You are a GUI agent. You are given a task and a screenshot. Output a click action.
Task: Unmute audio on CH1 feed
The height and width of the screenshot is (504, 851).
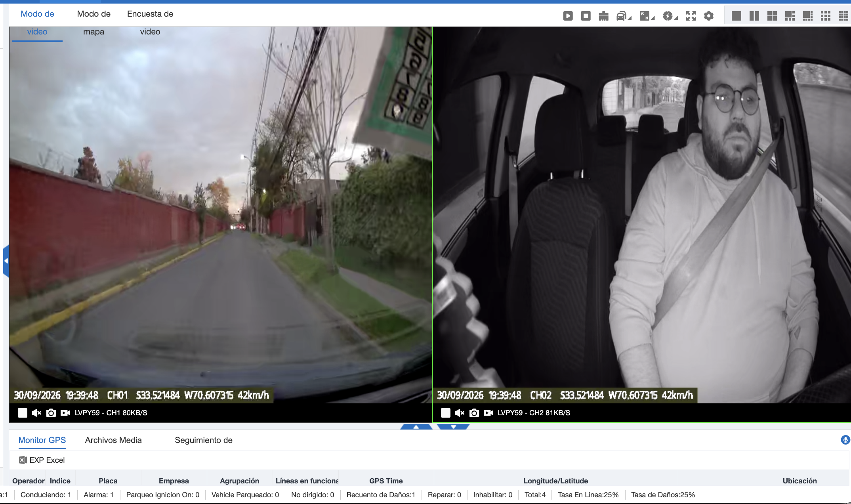coord(36,413)
